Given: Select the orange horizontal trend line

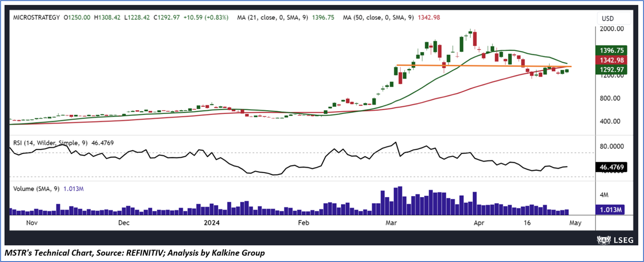Looking at the screenshot, I should pyautogui.click(x=484, y=66).
